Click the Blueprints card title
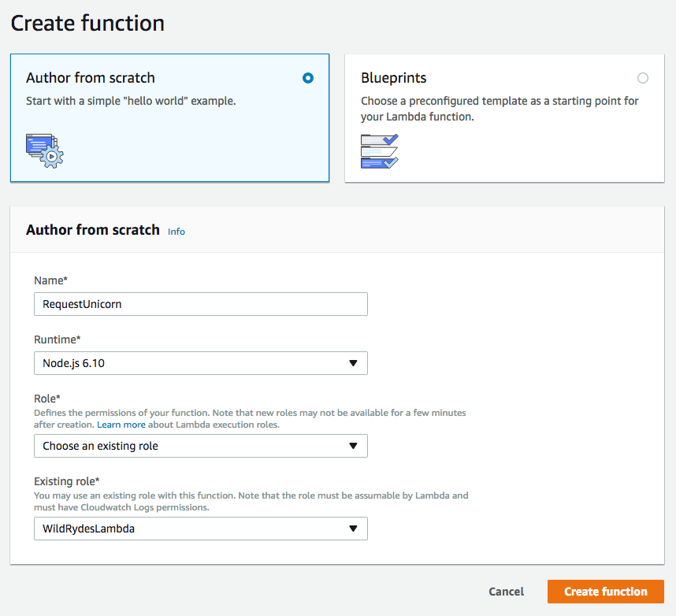 [x=393, y=78]
